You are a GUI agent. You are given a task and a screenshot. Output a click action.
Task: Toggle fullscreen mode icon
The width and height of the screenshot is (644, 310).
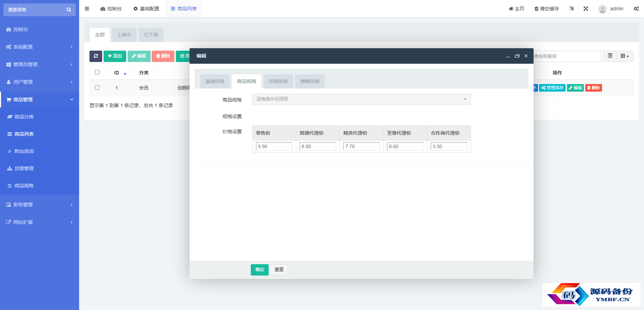[586, 9]
